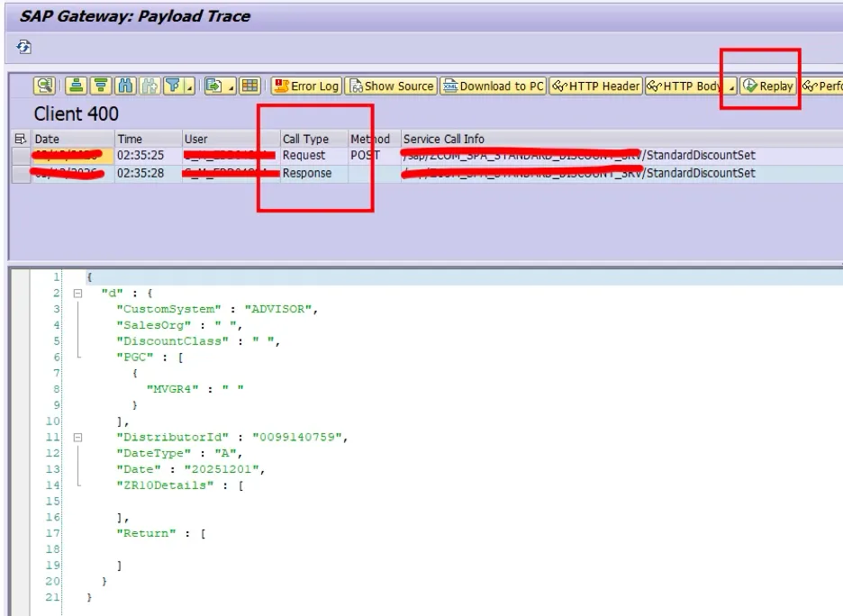Click the Show Source button
Screen dimensions: 843x616
click(x=392, y=86)
